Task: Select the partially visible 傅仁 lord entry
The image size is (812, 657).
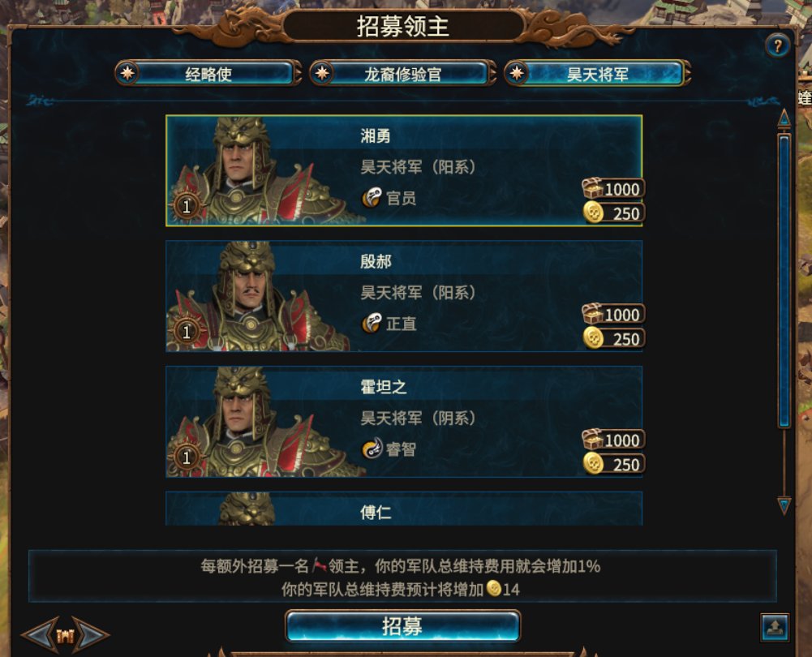Action: pyautogui.click(x=404, y=509)
